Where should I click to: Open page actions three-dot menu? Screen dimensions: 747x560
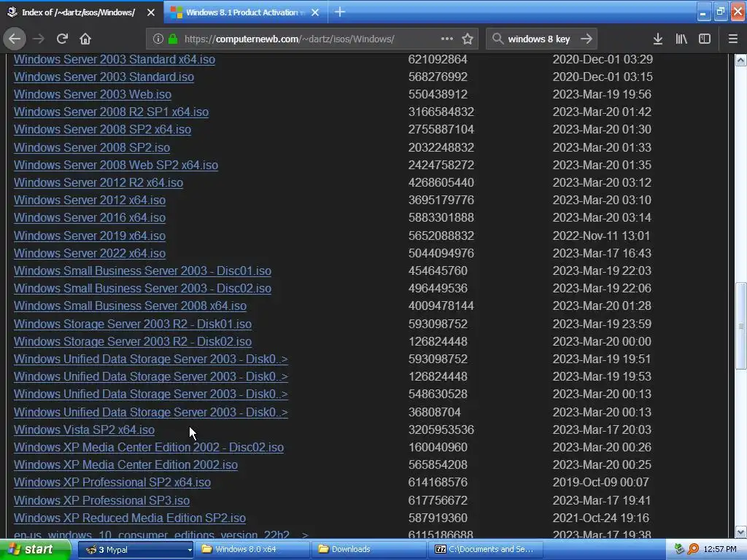pos(447,39)
